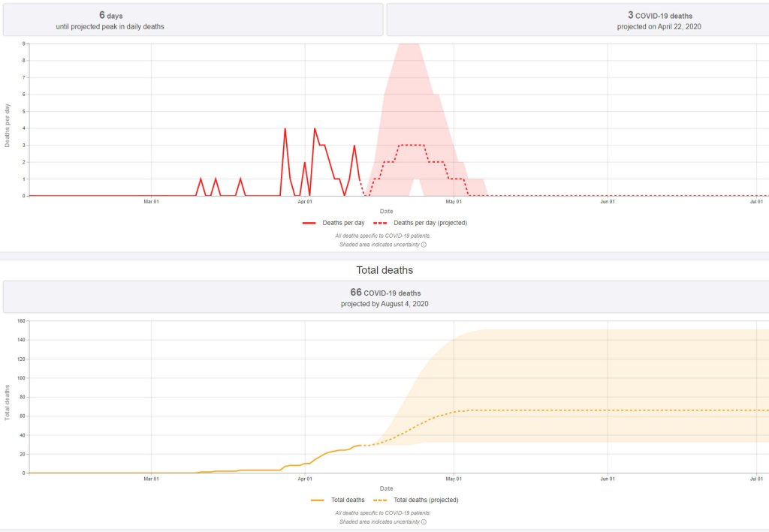Click "Jul 01" on the deaths per day axis

pos(756,202)
